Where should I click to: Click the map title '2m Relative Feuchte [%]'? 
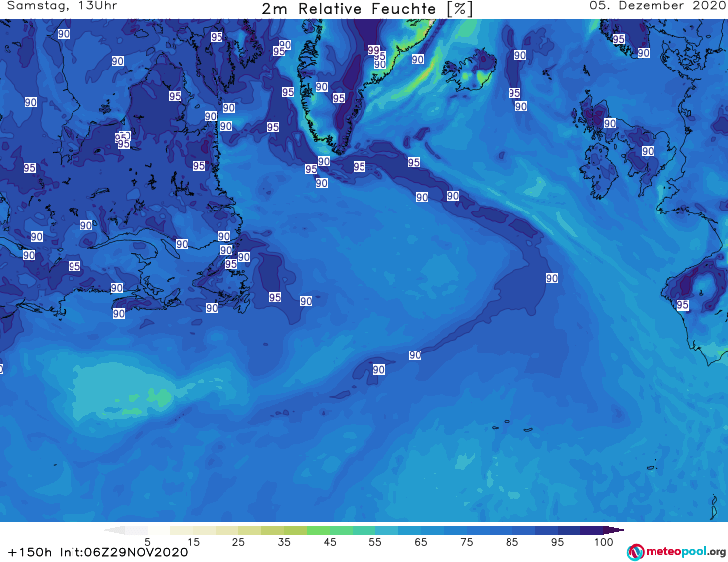366,9
